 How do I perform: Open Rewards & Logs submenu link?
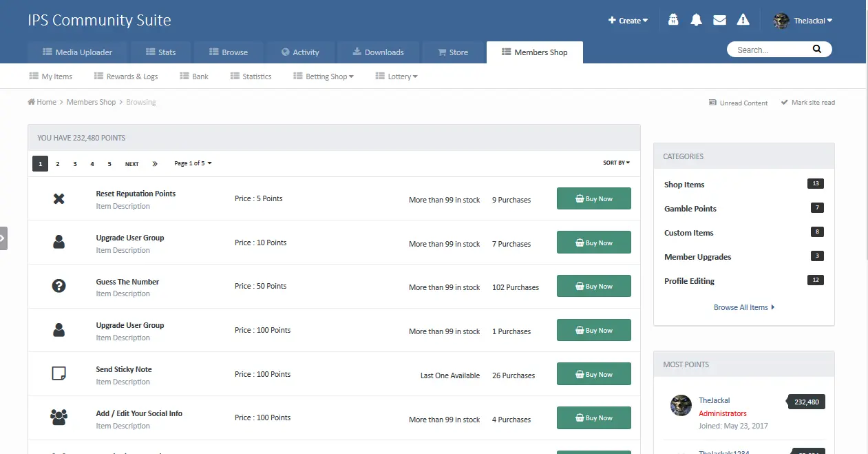tap(125, 76)
